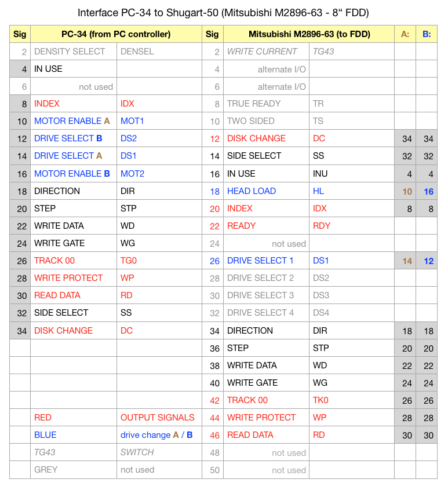The width and height of the screenshot is (448, 490).
Task: Select the 'drive change A / B' cell
Action: (x=159, y=435)
